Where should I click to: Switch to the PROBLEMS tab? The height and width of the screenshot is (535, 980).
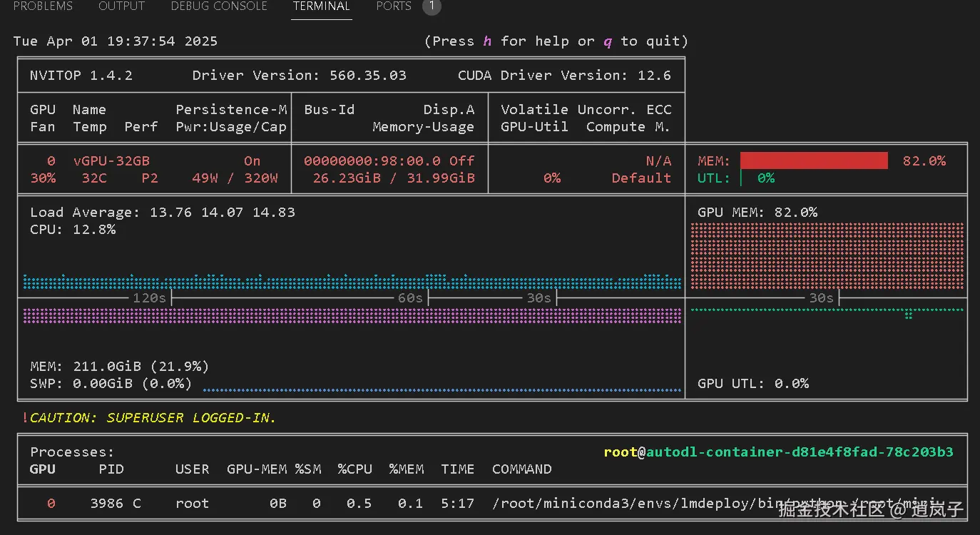coord(43,6)
